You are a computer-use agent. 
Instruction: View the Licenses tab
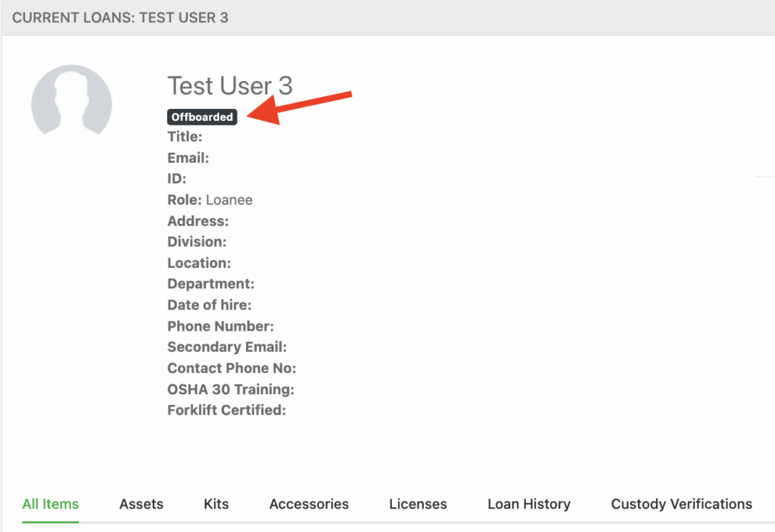point(418,504)
